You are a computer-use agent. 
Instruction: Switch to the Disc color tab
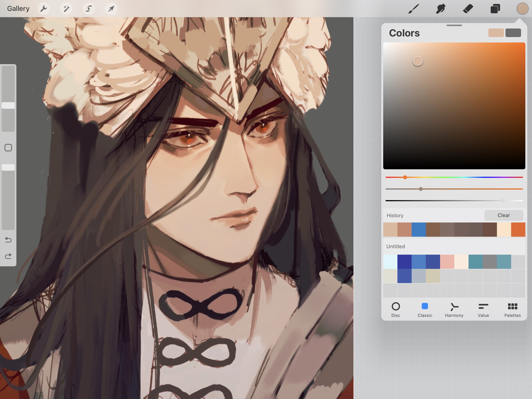(x=396, y=310)
